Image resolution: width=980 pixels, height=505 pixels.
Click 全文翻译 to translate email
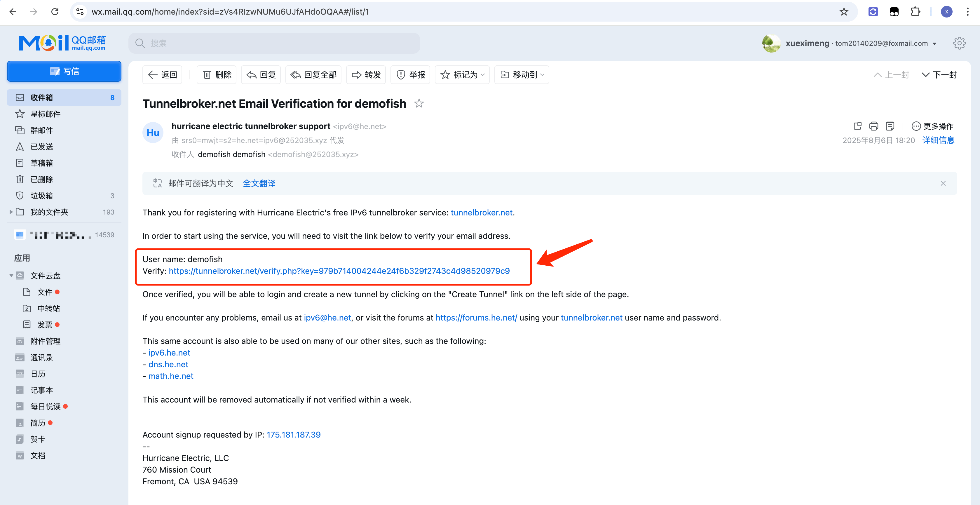click(x=259, y=183)
